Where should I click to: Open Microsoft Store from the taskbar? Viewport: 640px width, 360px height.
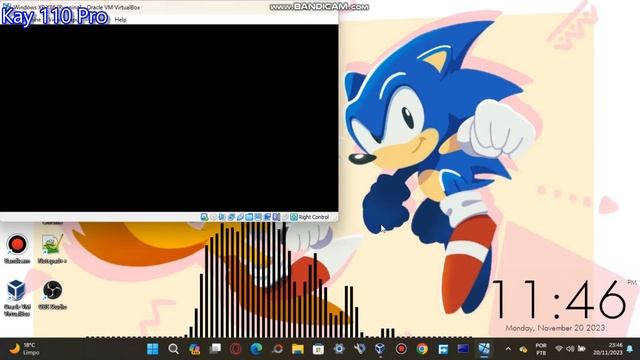click(x=318, y=349)
